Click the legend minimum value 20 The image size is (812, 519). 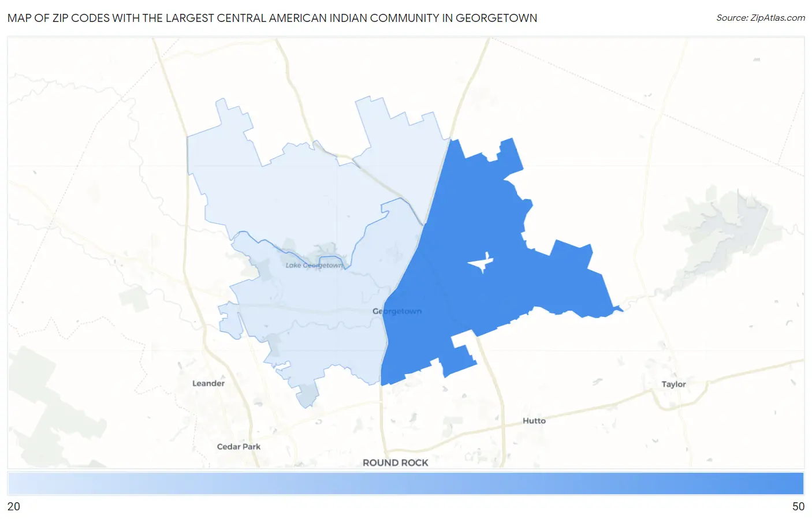pos(14,506)
